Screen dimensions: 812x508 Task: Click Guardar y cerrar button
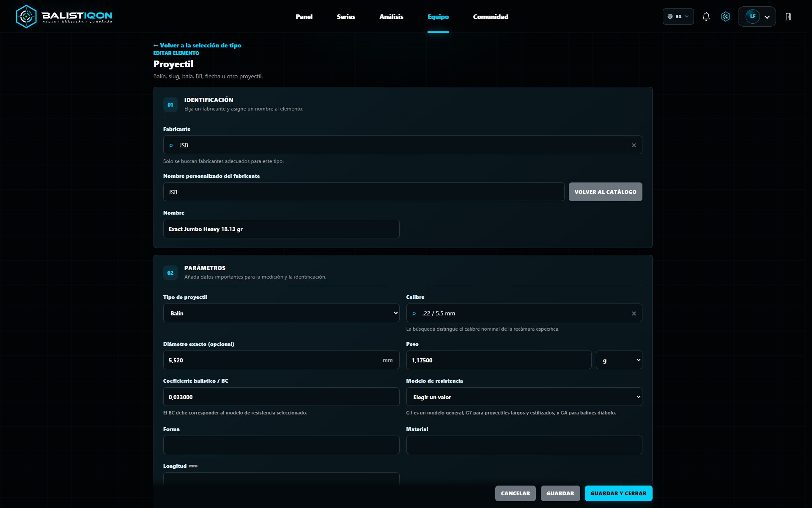[618, 493]
